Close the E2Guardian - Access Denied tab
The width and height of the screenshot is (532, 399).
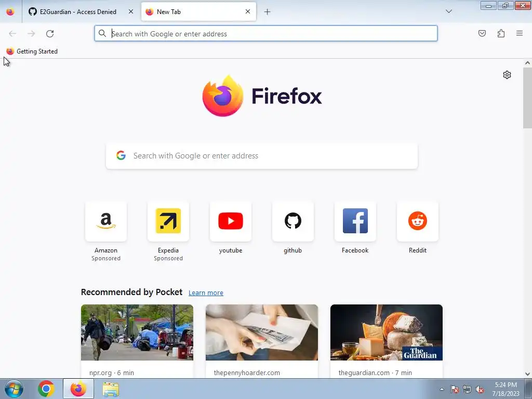coord(131,11)
